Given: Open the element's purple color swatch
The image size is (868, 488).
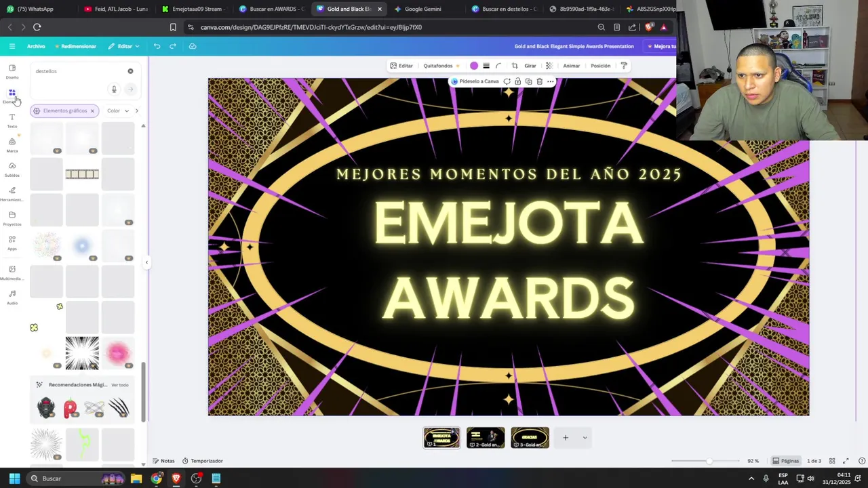Looking at the screenshot, I should pyautogui.click(x=474, y=66).
